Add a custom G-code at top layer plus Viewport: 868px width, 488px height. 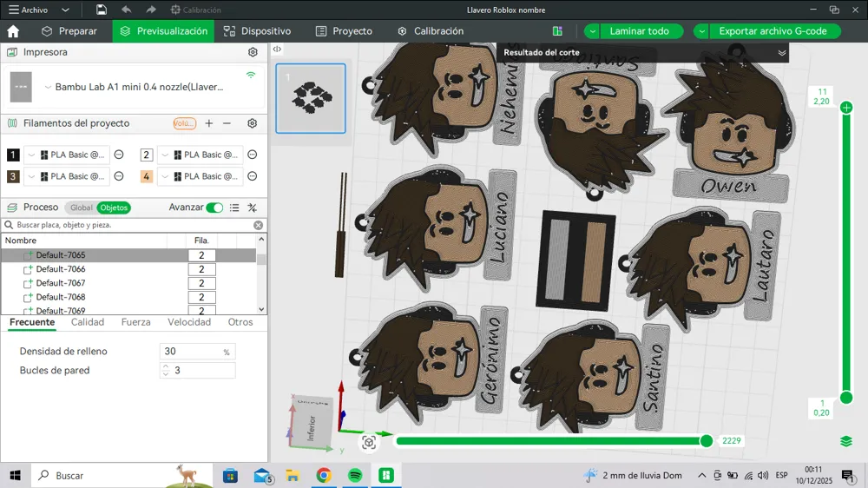pyautogui.click(x=846, y=108)
